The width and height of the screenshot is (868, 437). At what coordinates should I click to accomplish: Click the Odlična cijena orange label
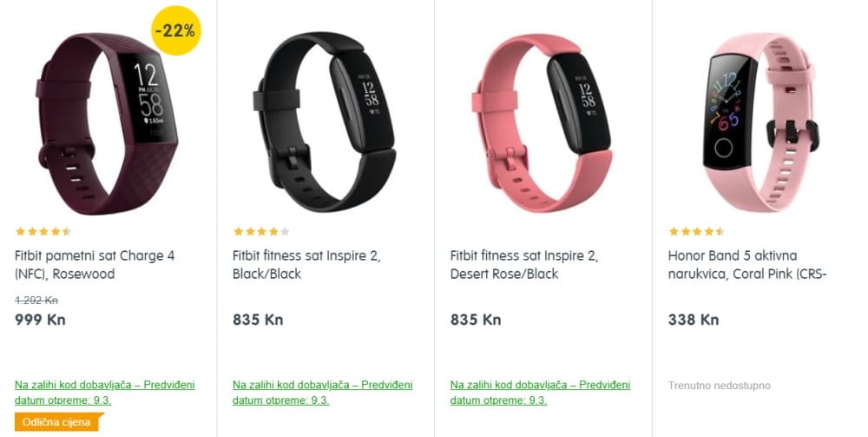(59, 422)
